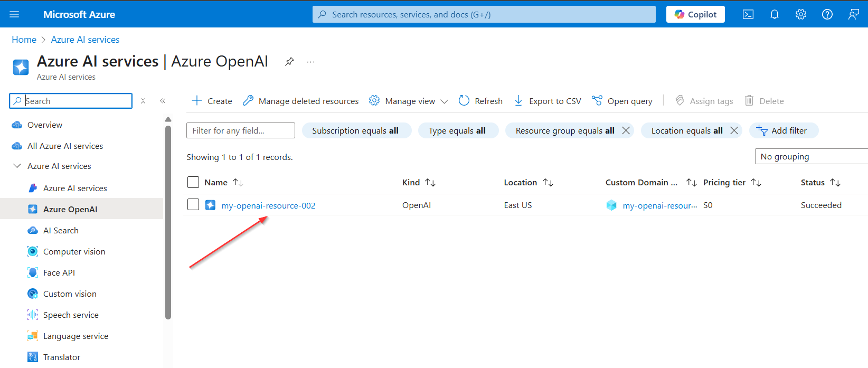Open the Type equals all filter
Screen dimensions: 868x368
[x=457, y=130]
